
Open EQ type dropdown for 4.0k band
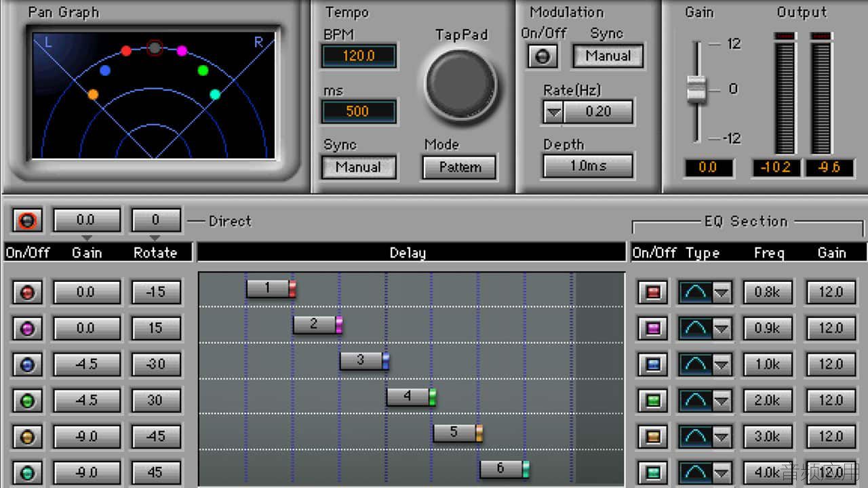click(x=722, y=472)
